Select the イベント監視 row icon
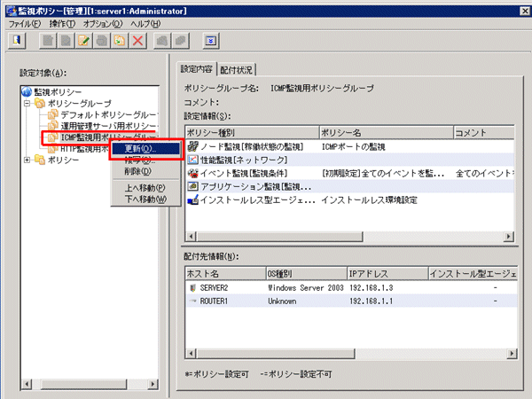 [x=193, y=174]
